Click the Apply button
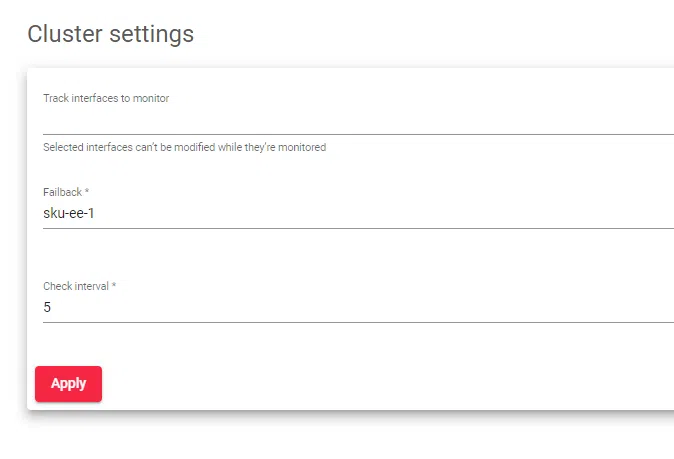Viewport: 674px width, 459px height. [68, 384]
